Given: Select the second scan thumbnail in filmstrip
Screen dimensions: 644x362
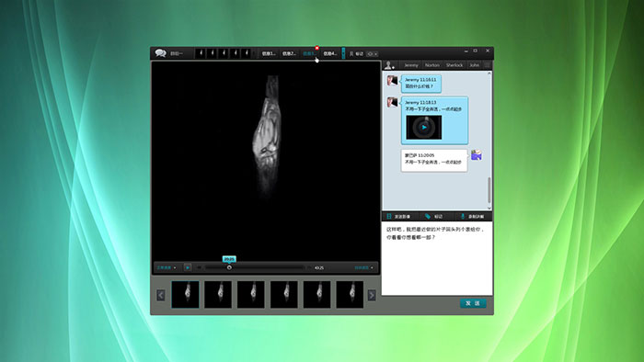Looking at the screenshot, I should 218,294.
